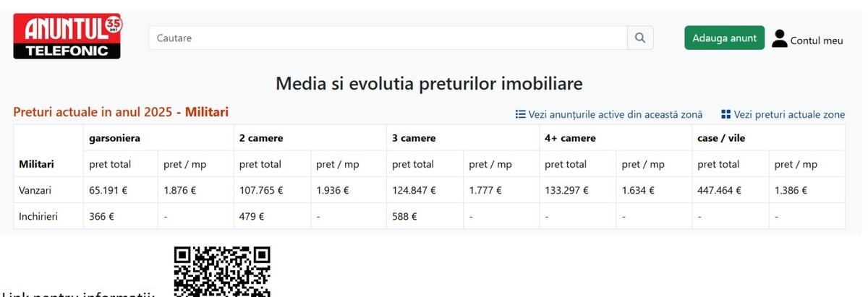Open Contul meu account link
868x297 pixels.
[817, 40]
